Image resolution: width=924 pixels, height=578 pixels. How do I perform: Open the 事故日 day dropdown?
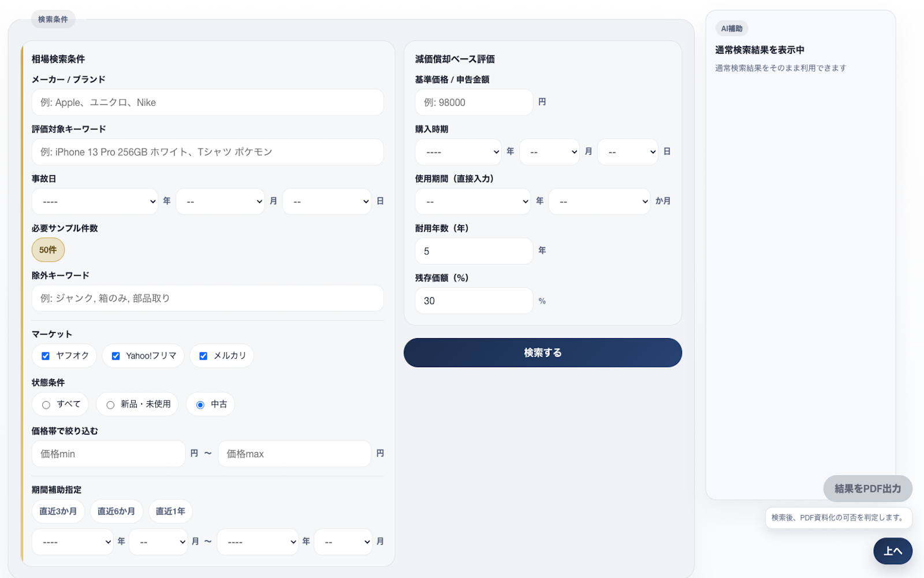click(327, 202)
